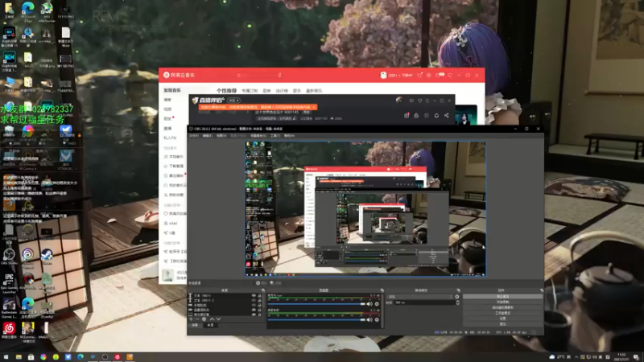Hide the display capture source with monitor icon
The width and height of the screenshot is (644, 362).
pos(254,315)
